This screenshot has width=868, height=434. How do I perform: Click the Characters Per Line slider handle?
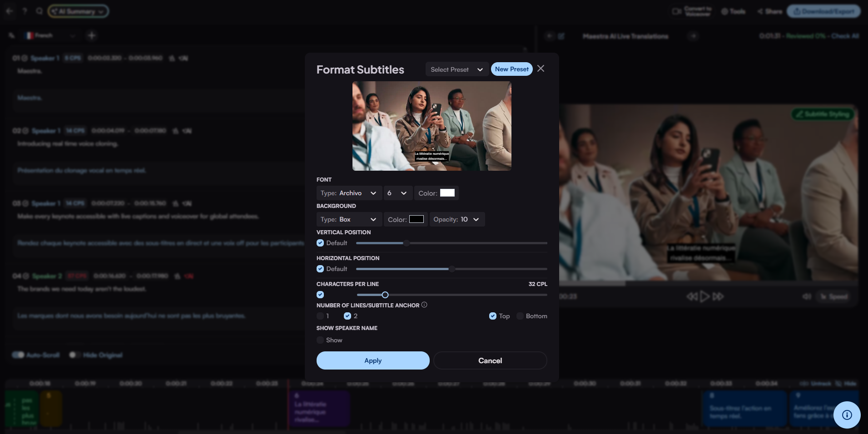(x=385, y=295)
